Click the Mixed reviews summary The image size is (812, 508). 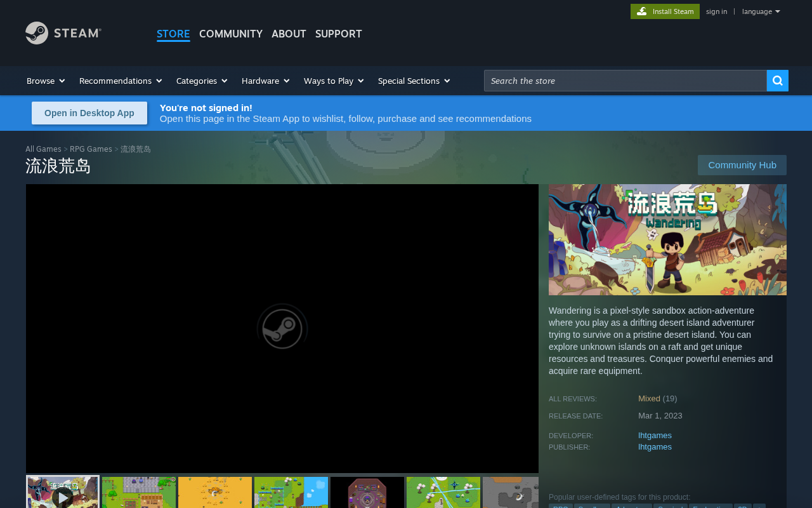(649, 399)
